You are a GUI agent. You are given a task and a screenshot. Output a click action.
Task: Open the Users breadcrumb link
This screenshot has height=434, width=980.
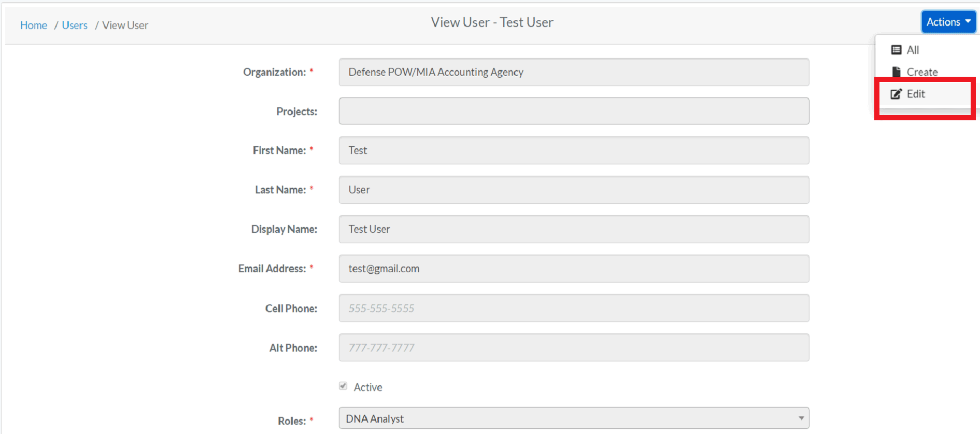pos(75,25)
